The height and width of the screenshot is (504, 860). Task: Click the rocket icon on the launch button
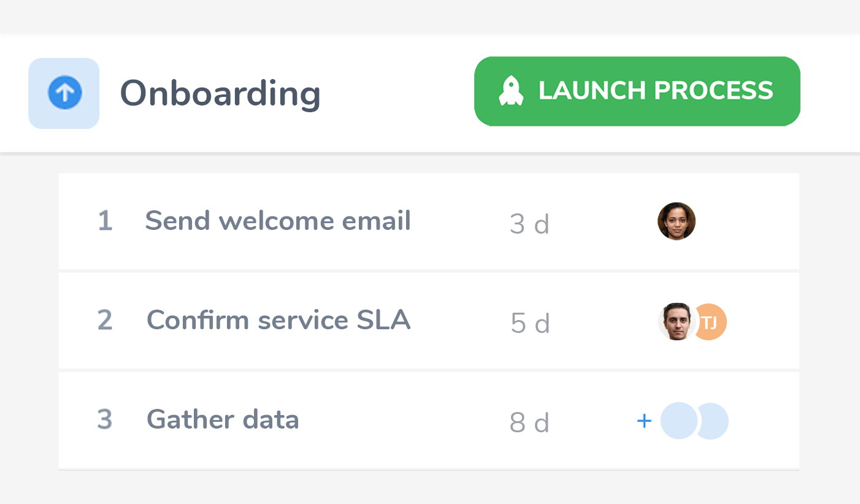(x=511, y=91)
